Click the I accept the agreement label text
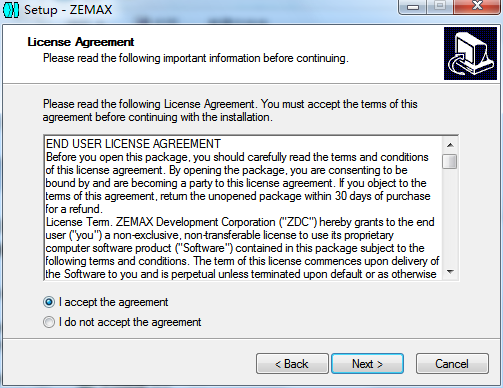Viewport: 503px width, 388px height. coord(114,302)
